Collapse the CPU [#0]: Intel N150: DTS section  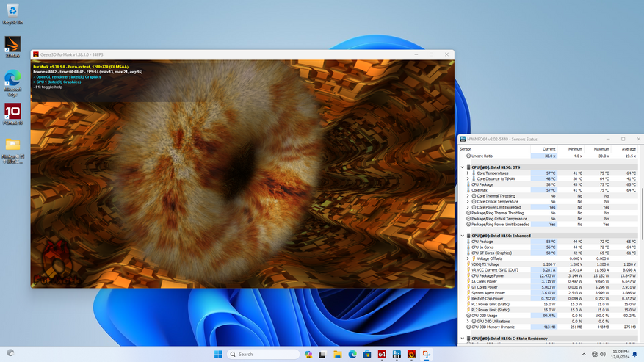point(463,167)
